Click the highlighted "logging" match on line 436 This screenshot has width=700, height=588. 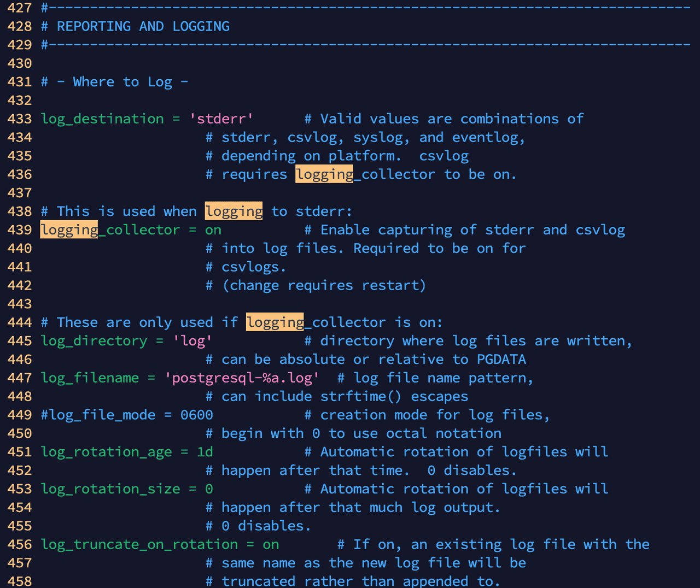(324, 174)
